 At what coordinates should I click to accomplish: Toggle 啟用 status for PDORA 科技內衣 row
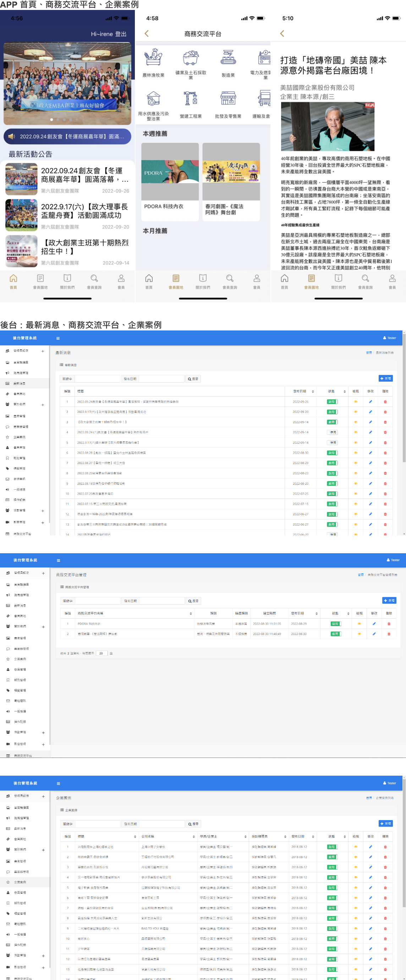(x=336, y=624)
